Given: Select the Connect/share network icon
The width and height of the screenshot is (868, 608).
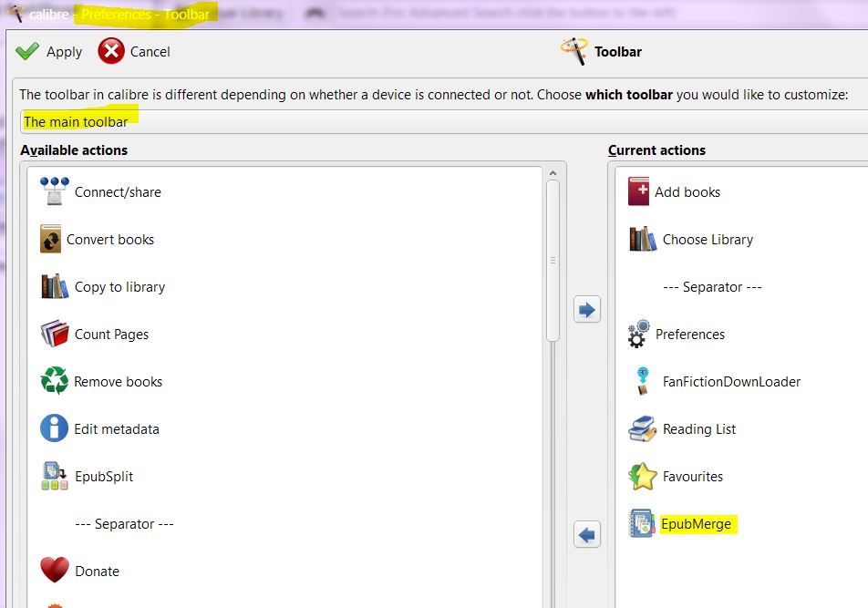Looking at the screenshot, I should pyautogui.click(x=55, y=191).
